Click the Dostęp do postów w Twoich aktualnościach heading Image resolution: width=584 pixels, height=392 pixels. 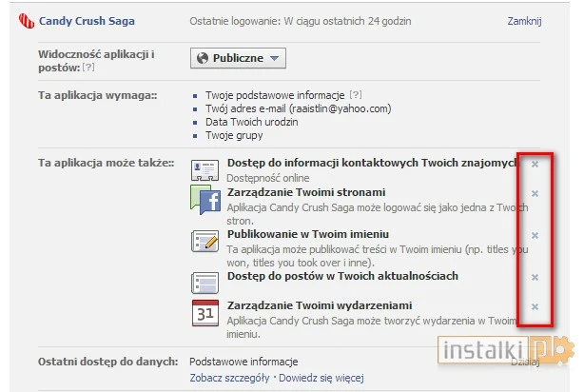tap(342, 276)
